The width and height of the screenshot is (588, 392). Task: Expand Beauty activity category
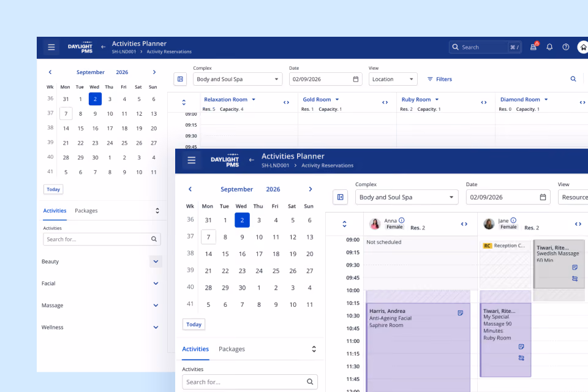click(x=156, y=262)
